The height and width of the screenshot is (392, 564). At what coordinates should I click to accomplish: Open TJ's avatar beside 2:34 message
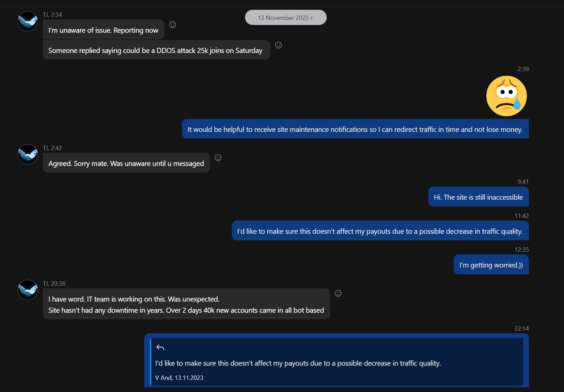coord(28,21)
